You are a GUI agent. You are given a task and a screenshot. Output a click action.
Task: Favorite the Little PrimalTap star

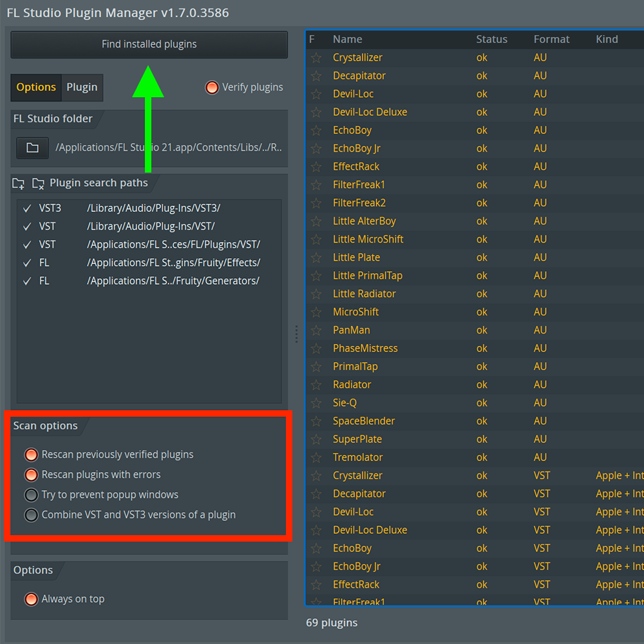pyautogui.click(x=316, y=276)
